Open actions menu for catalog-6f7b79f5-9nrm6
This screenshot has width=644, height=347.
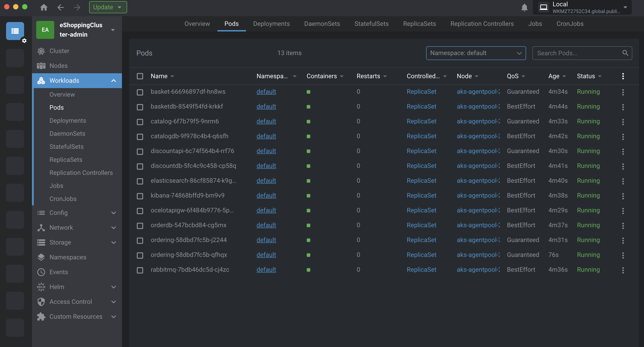(x=623, y=122)
